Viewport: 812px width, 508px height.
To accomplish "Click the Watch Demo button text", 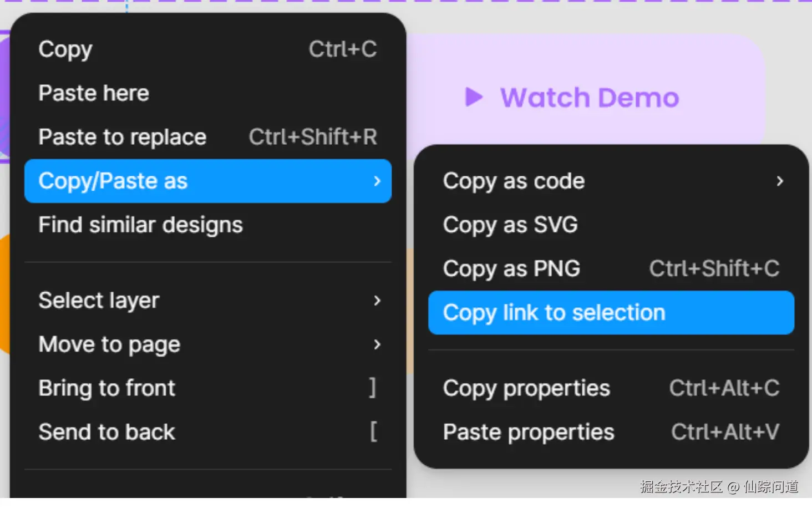I will tap(590, 98).
